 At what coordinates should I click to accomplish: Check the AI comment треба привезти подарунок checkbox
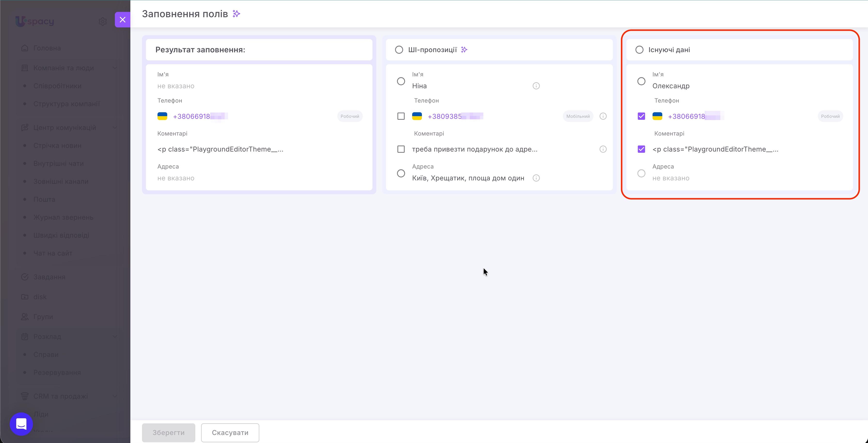pos(401,149)
